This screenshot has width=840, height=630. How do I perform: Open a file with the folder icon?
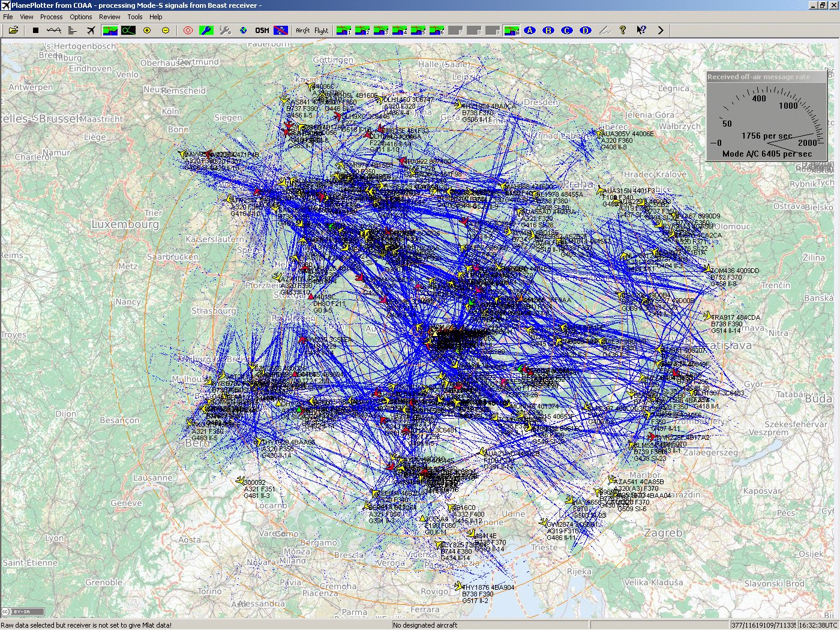click(13, 30)
